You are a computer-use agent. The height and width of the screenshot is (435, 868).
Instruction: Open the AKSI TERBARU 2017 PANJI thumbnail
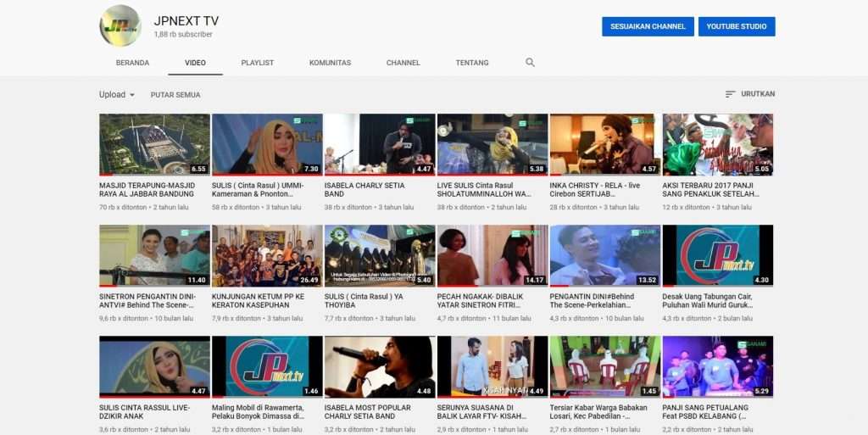717,145
